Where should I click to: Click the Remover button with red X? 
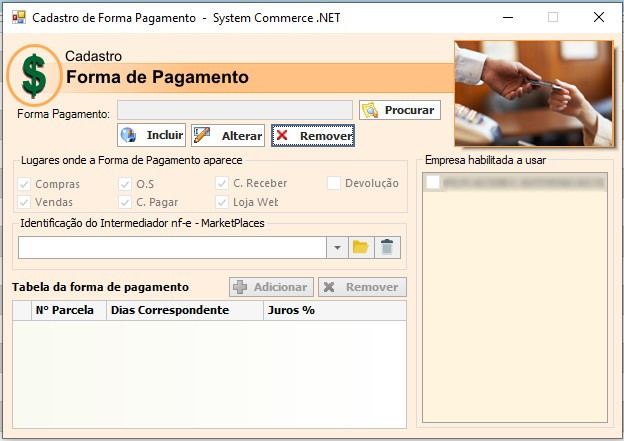click(313, 136)
